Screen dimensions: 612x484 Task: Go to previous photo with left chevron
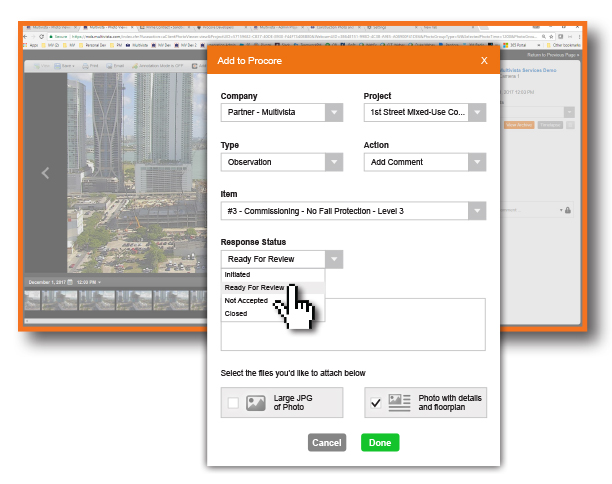[45, 173]
